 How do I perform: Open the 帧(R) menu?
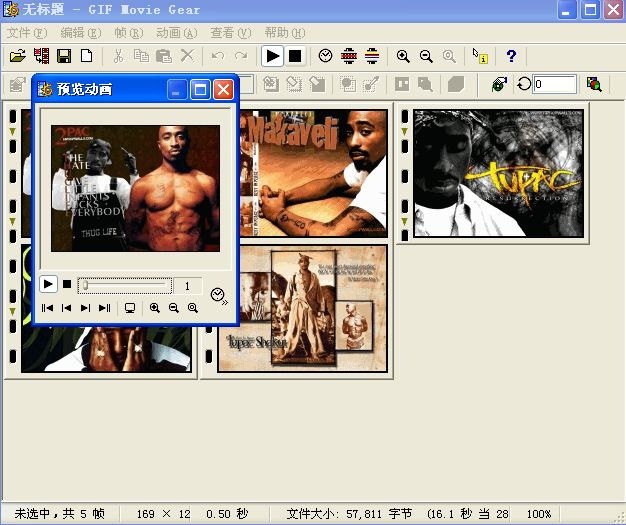129,33
